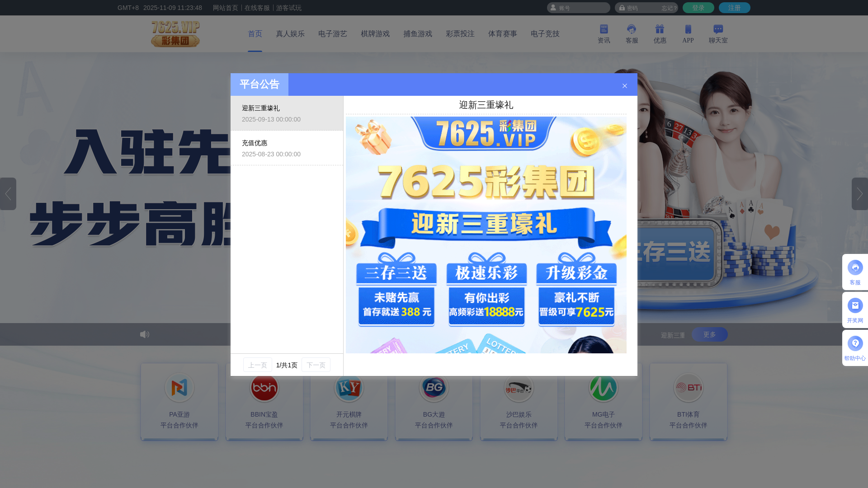
Task: Click the 登录 login button
Action: tap(698, 8)
